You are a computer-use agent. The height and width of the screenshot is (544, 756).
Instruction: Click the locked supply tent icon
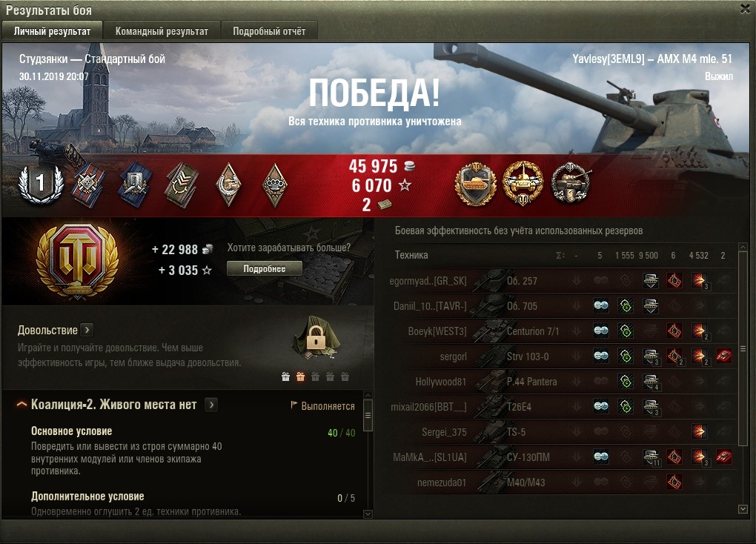coord(316,337)
